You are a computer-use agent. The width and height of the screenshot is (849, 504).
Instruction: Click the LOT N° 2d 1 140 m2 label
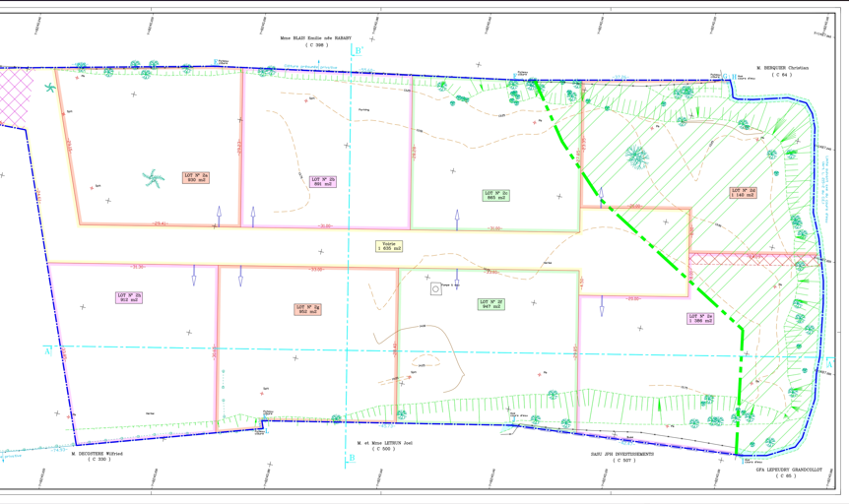[744, 193]
